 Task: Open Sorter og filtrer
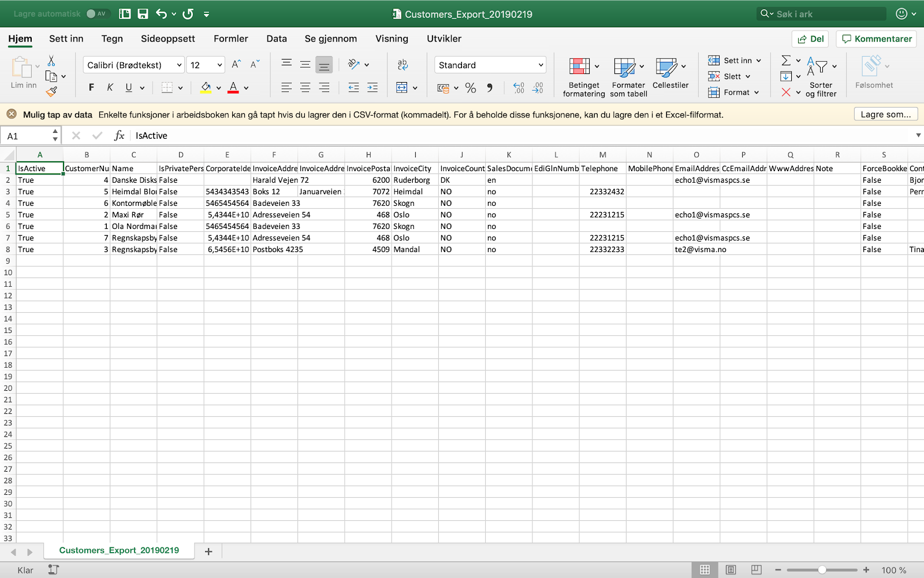(821, 76)
